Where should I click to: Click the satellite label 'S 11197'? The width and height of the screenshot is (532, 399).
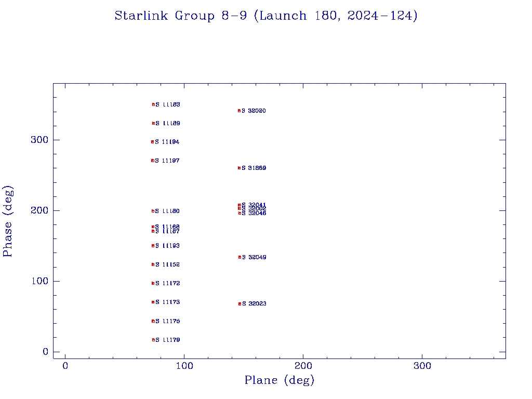pos(167,161)
